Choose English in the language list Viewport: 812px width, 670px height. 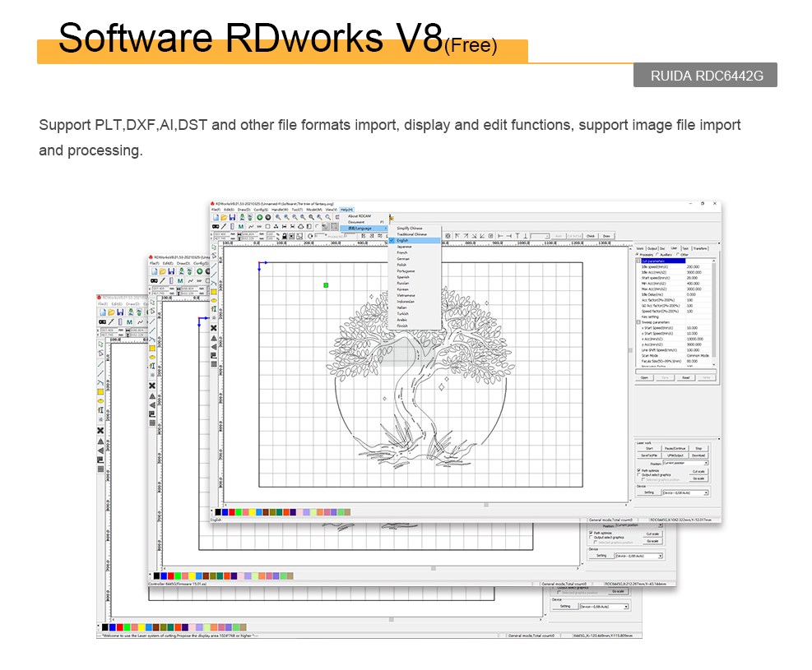[x=415, y=241]
